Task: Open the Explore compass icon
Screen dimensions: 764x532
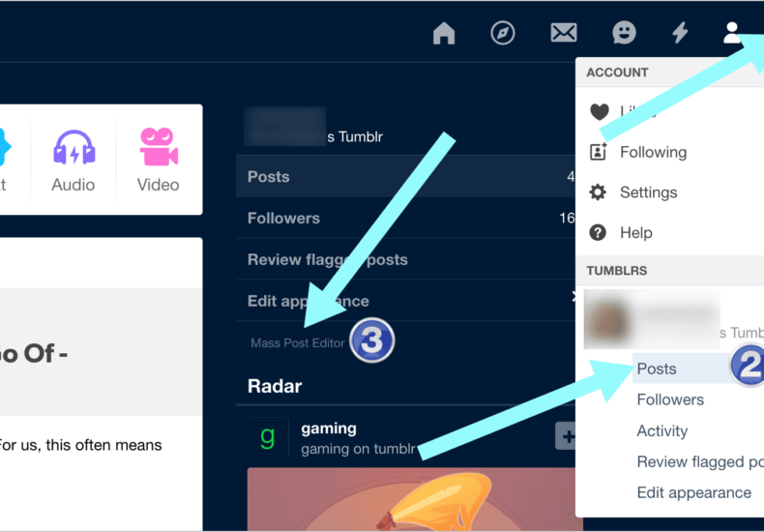Action: [502, 33]
